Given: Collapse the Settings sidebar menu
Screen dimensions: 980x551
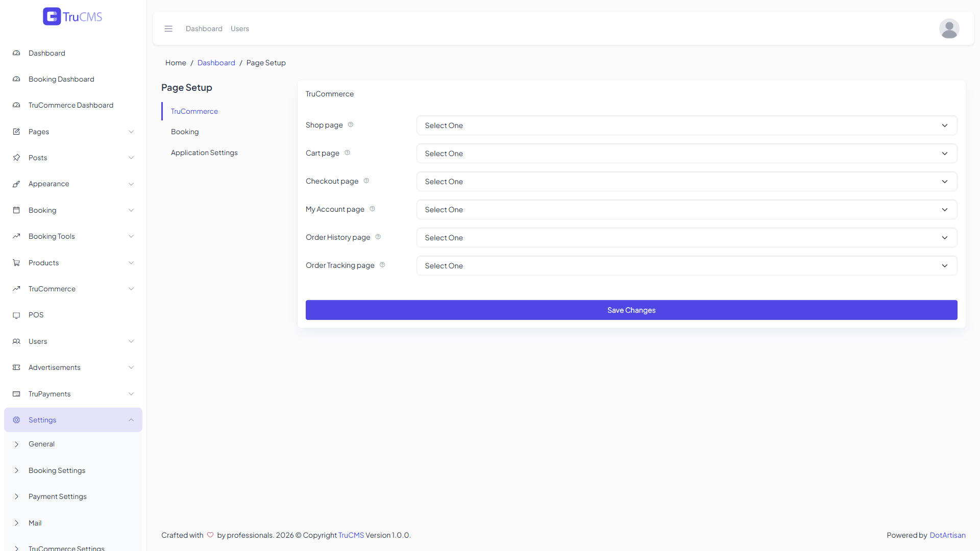Looking at the screenshot, I should coord(73,420).
